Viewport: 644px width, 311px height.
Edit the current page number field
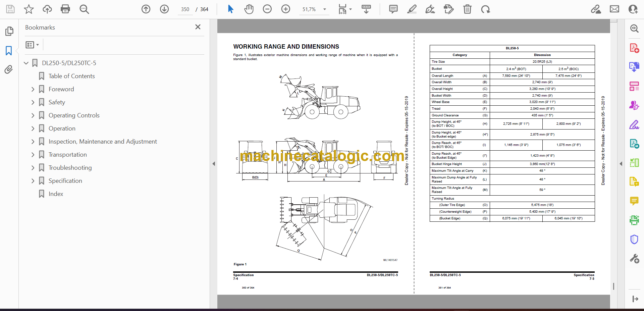185,9
